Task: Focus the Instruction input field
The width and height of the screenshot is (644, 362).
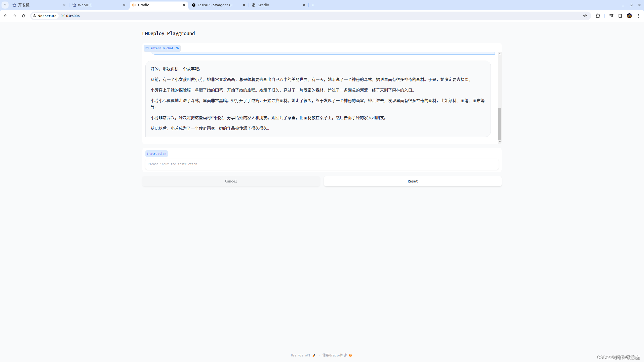Action: pos(322,164)
